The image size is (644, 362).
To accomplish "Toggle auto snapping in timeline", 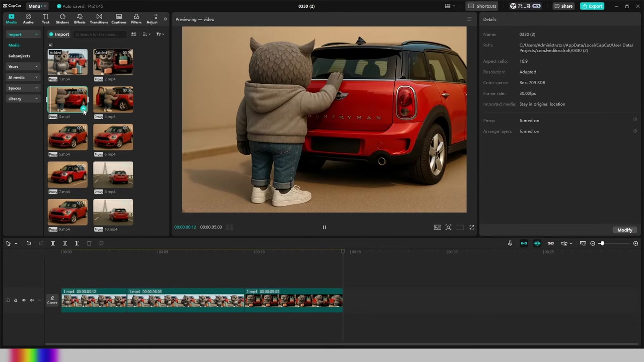I will coord(537,243).
